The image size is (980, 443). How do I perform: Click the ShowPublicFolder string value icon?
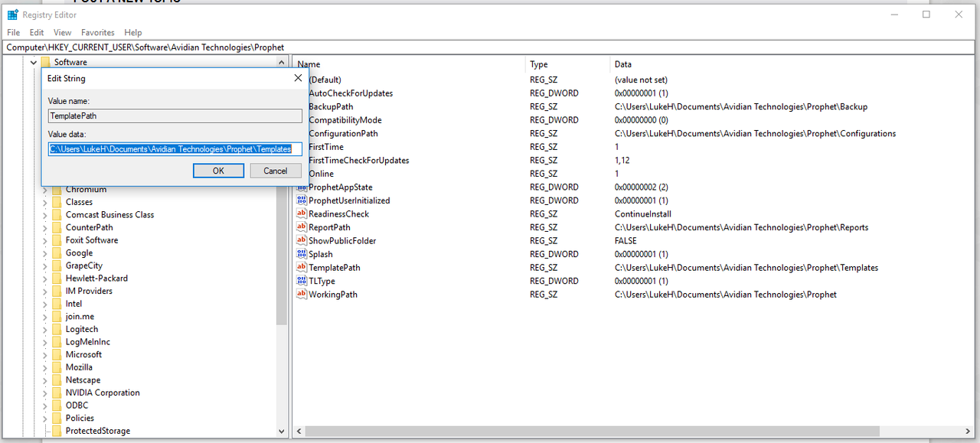[x=302, y=240]
